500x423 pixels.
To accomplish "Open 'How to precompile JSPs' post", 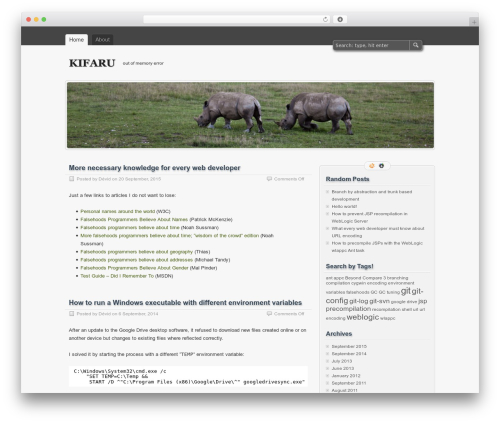I will pyautogui.click(x=377, y=247).
